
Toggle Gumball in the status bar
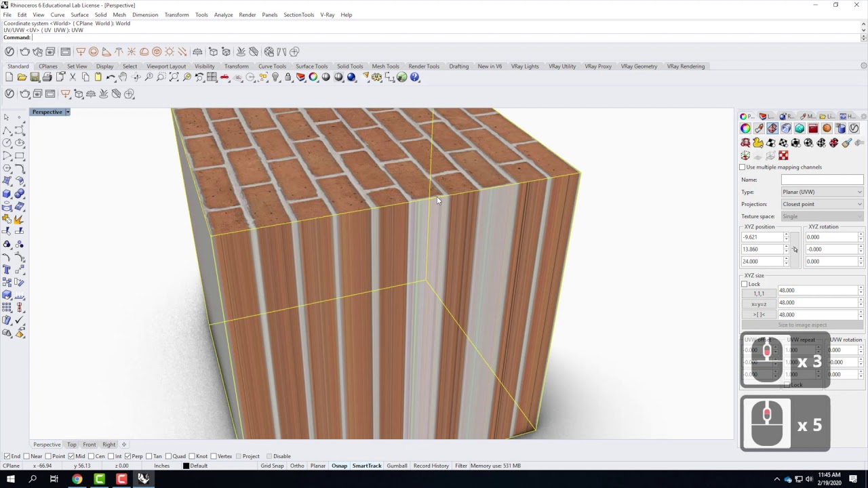(x=397, y=466)
